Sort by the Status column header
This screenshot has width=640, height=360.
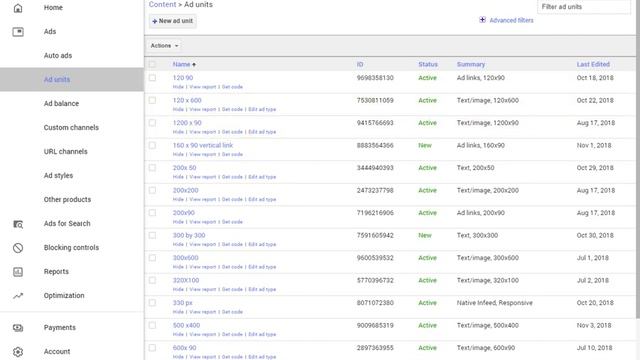[428, 64]
